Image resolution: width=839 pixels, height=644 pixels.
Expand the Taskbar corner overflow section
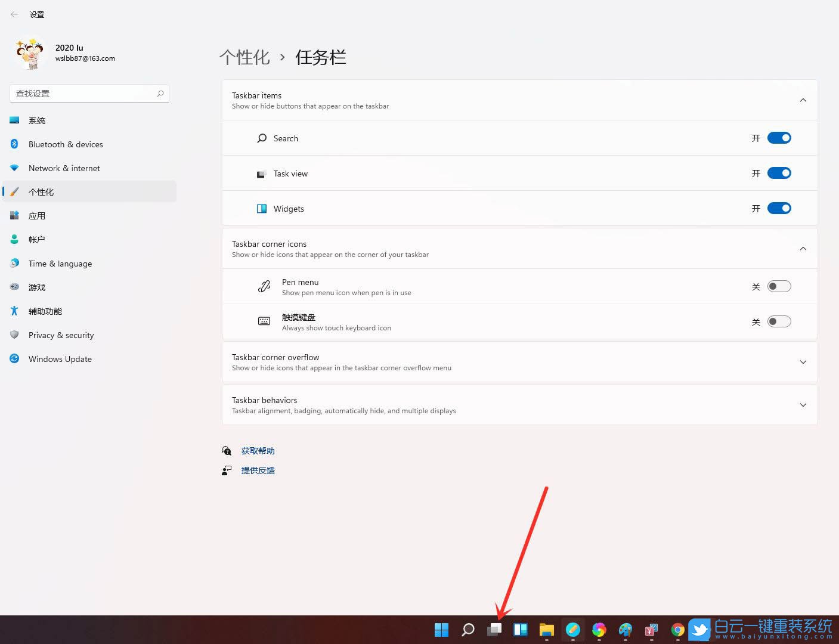[803, 361]
